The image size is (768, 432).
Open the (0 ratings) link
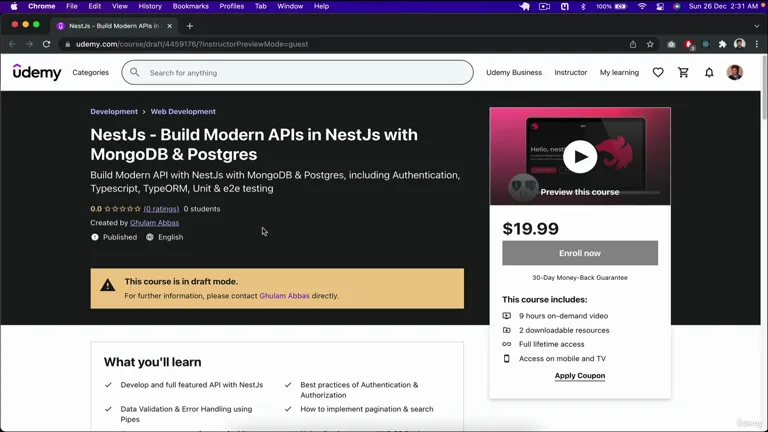161,209
